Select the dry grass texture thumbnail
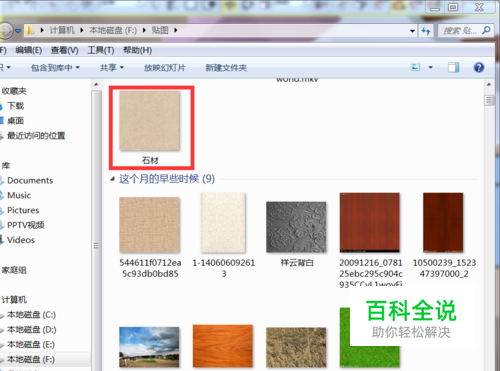This screenshot has height=371, width=500. tap(296, 347)
